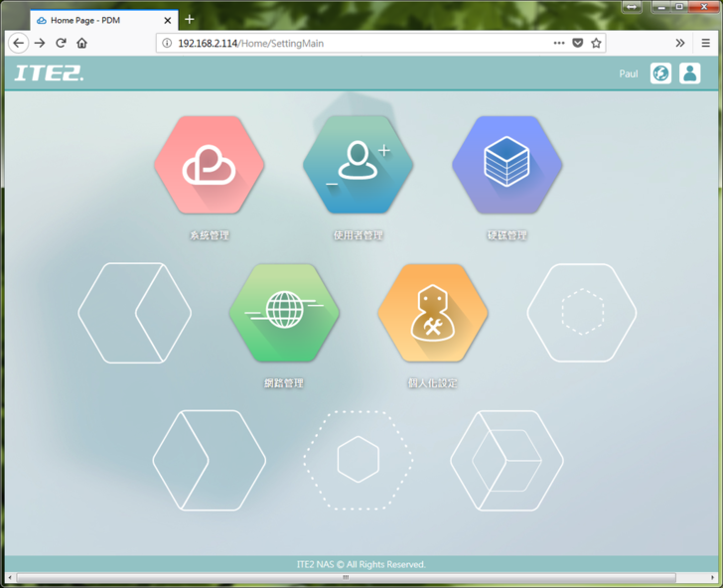Show site information for the address
The image size is (723, 588).
click(167, 43)
